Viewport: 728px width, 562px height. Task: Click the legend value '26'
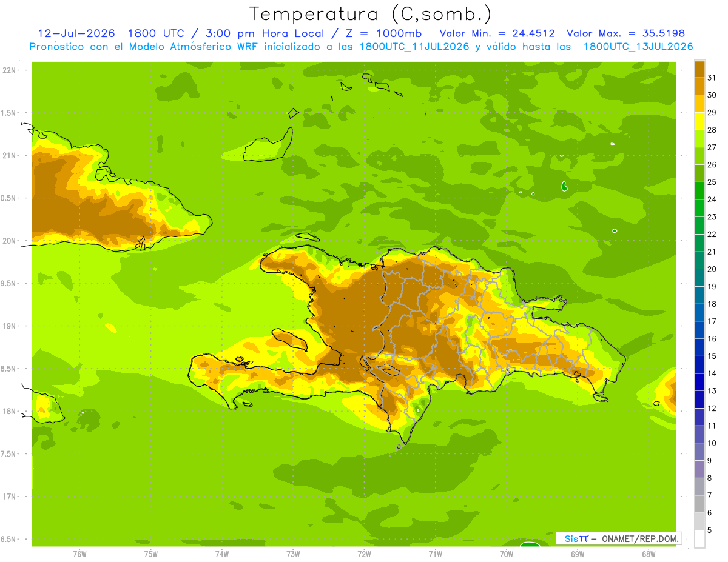click(712, 164)
